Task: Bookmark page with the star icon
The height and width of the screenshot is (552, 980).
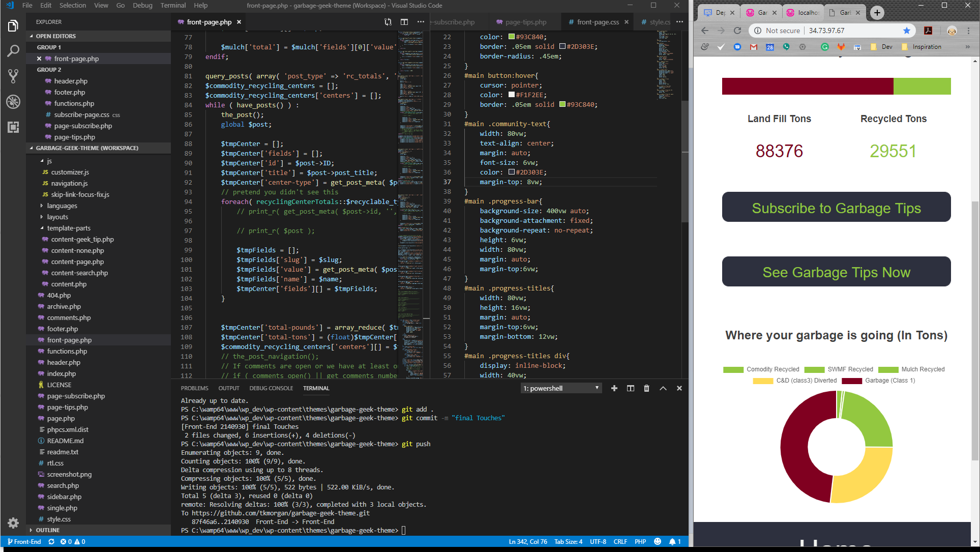Action: point(907,31)
